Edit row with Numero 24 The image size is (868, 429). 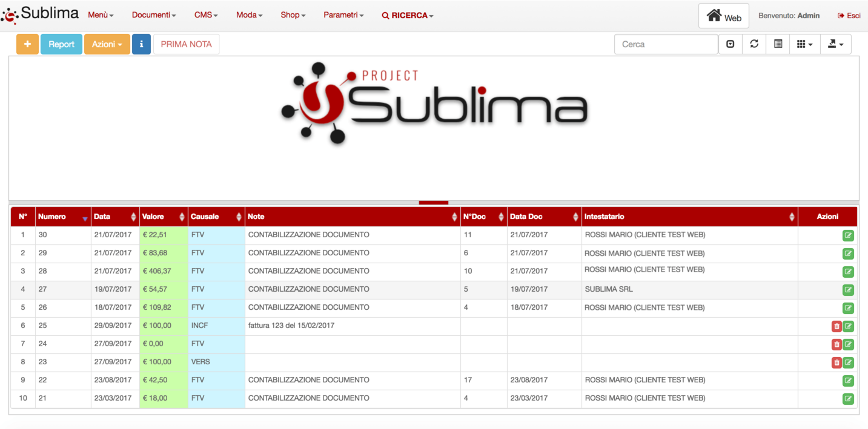pos(848,344)
